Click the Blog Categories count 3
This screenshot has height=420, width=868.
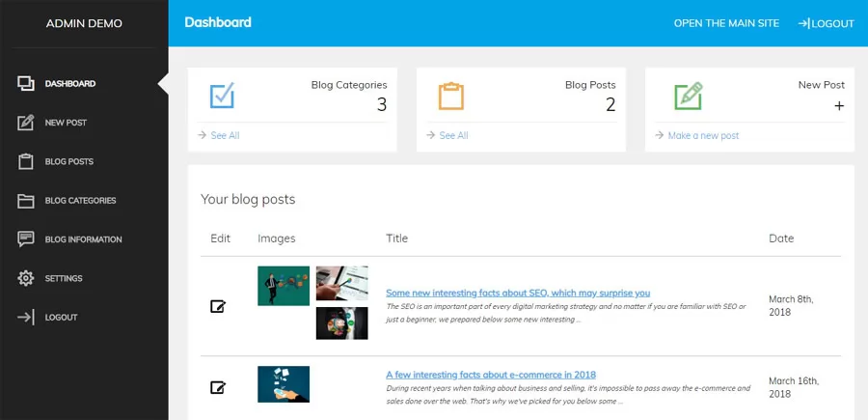tap(381, 104)
